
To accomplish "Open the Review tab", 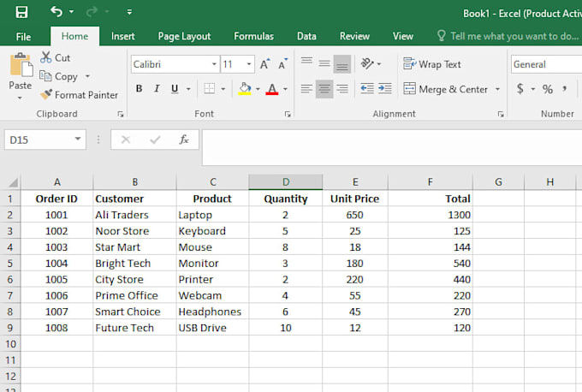I will click(354, 37).
